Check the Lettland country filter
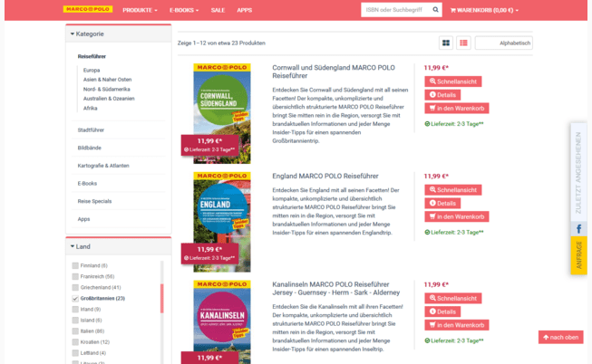 (x=75, y=353)
